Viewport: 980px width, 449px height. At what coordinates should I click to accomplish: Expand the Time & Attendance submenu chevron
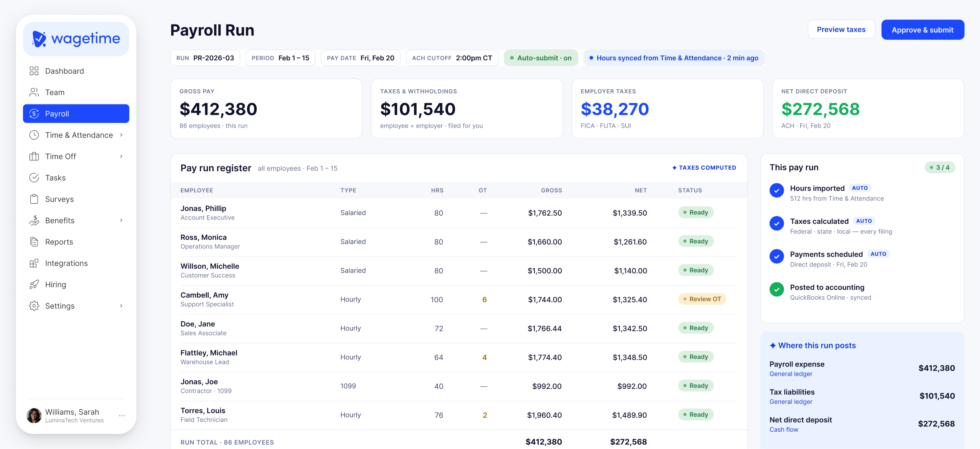(121, 135)
